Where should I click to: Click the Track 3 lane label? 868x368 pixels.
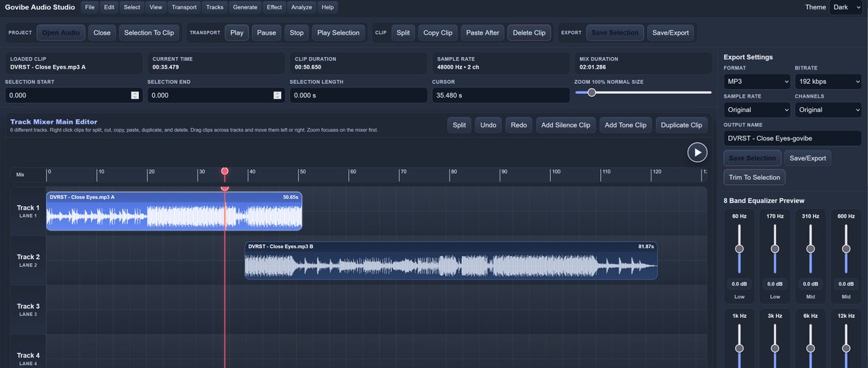(28, 309)
